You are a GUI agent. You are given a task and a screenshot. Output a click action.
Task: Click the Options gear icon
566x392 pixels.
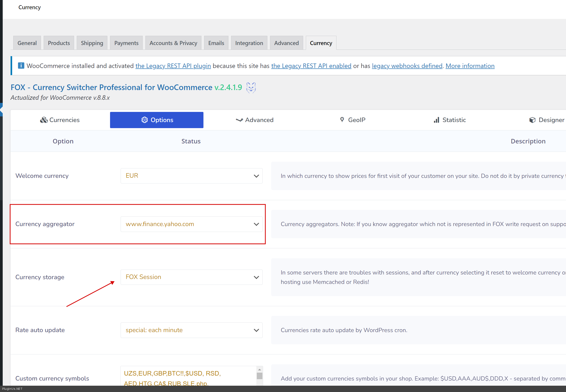click(144, 120)
